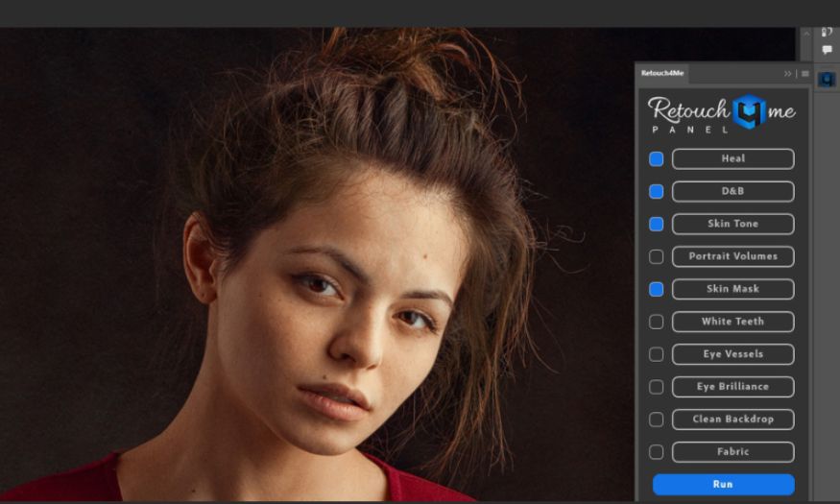The image size is (840, 504).
Task: Open the Retouch4Me panel options menu
Action: 805,74
